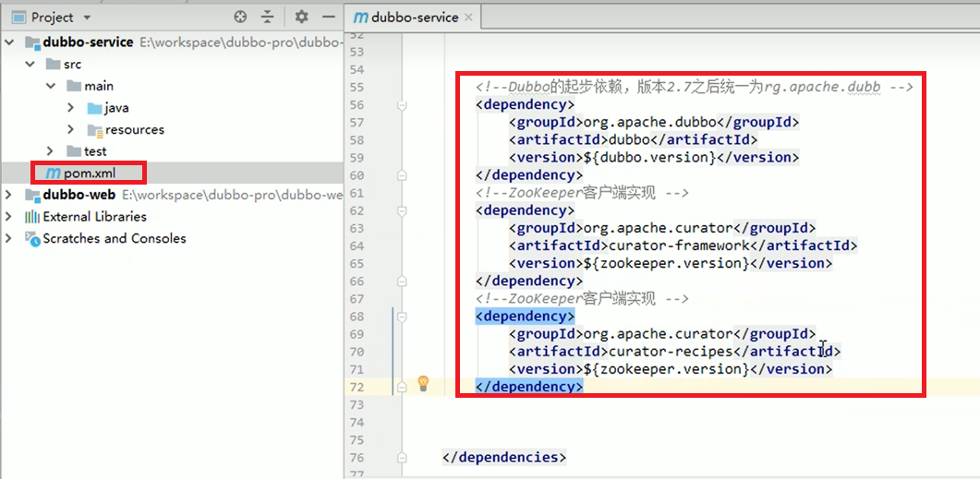
Task: Select the dubbo-web module icon
Action: click(x=32, y=195)
